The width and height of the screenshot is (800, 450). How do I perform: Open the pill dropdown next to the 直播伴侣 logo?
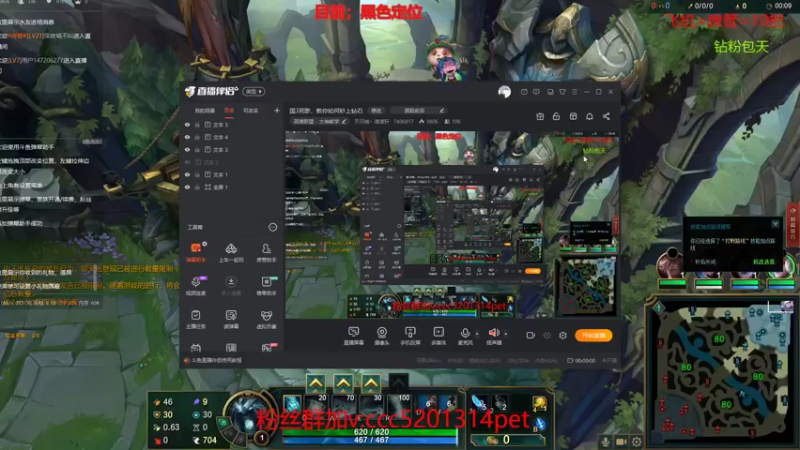tap(254, 92)
